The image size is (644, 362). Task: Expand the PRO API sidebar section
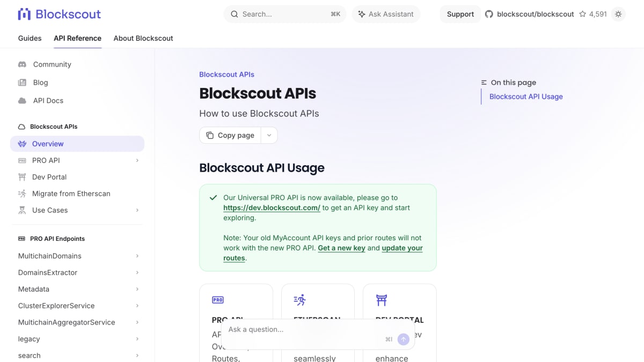coord(77,160)
